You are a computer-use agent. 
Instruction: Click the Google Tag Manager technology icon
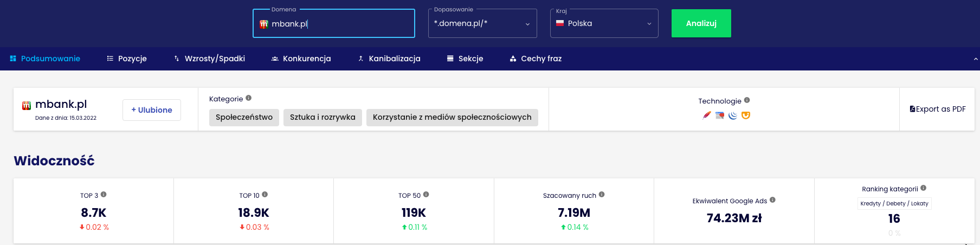point(720,115)
